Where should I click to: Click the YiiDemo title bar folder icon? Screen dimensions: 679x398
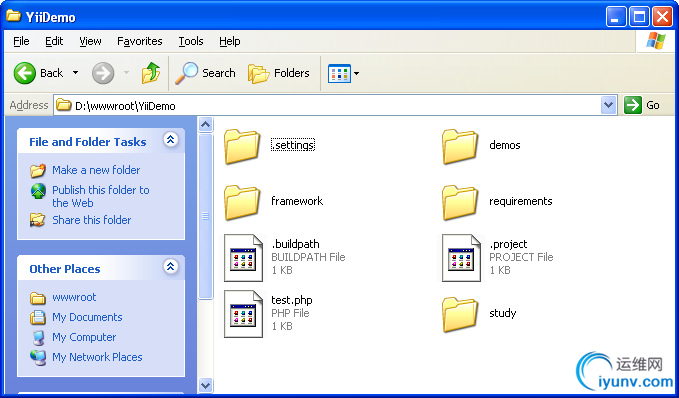coord(13,16)
